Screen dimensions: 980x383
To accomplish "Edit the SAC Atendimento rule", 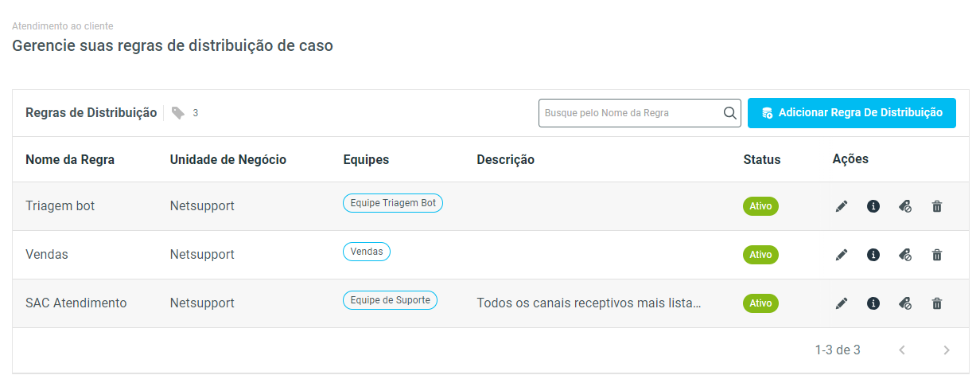I will click(842, 303).
